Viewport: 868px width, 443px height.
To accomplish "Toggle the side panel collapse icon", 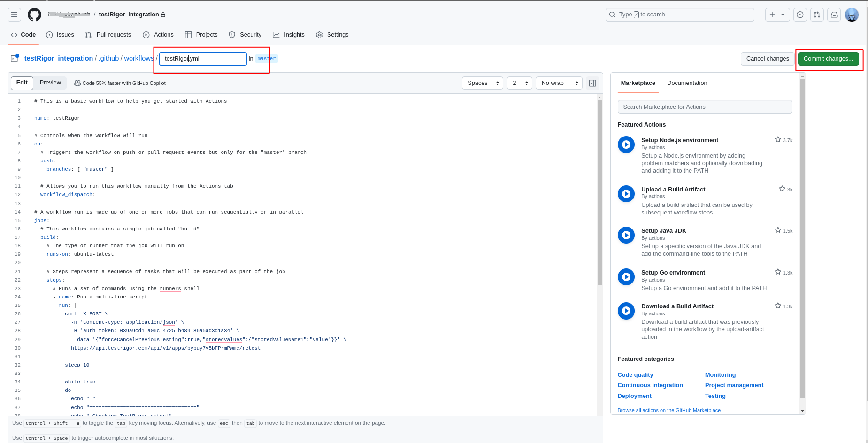I will click(592, 83).
